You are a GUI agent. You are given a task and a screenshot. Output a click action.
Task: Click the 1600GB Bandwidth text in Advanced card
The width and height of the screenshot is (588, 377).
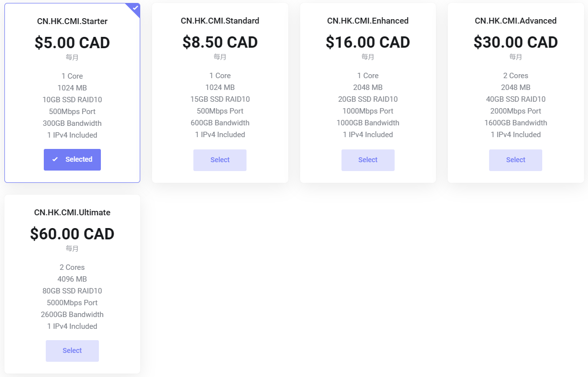point(516,123)
